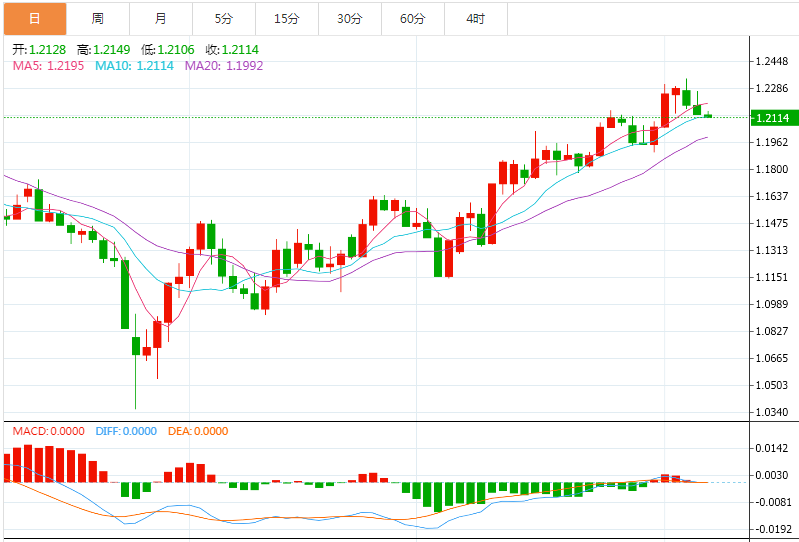Click the latest small green candlestick

(x=708, y=115)
